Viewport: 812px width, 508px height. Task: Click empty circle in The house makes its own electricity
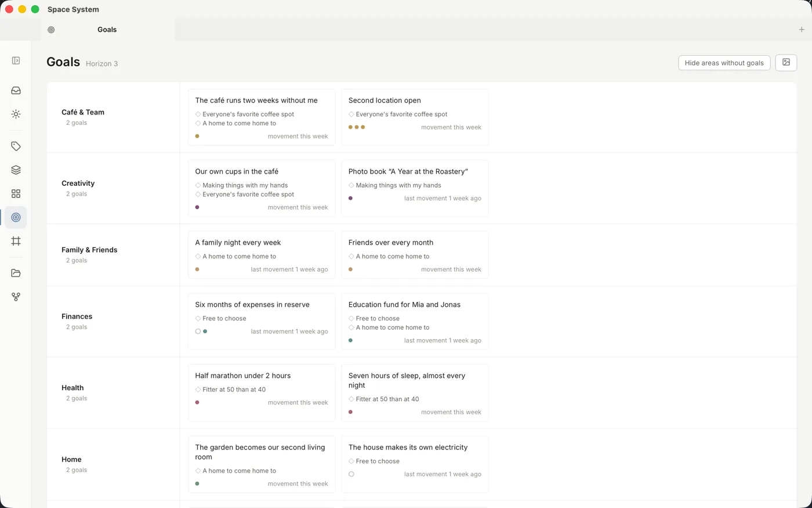351,474
